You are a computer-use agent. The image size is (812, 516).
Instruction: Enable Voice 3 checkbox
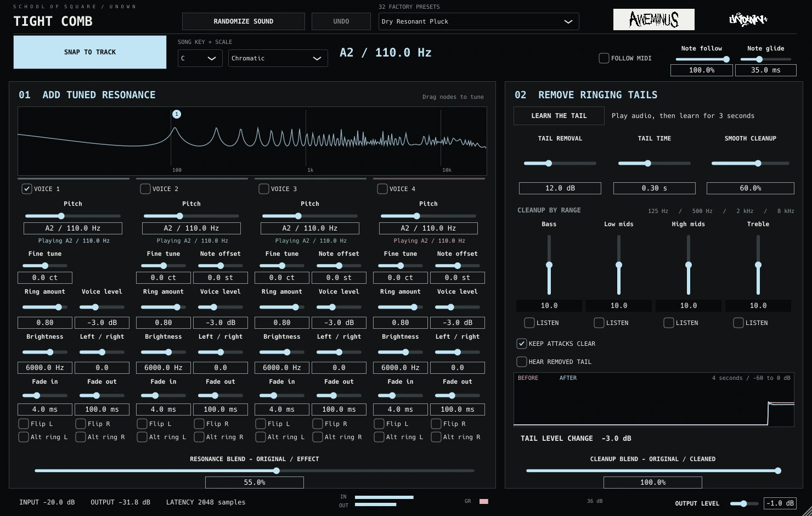click(x=264, y=189)
